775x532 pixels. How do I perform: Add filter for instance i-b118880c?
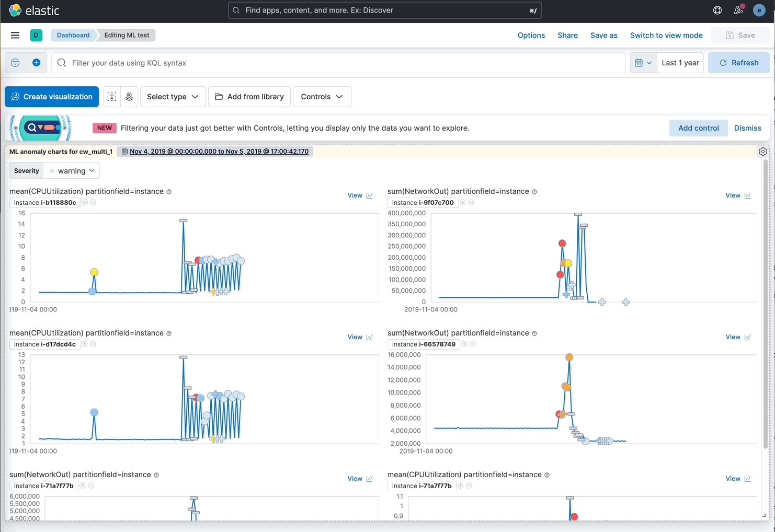click(84, 202)
